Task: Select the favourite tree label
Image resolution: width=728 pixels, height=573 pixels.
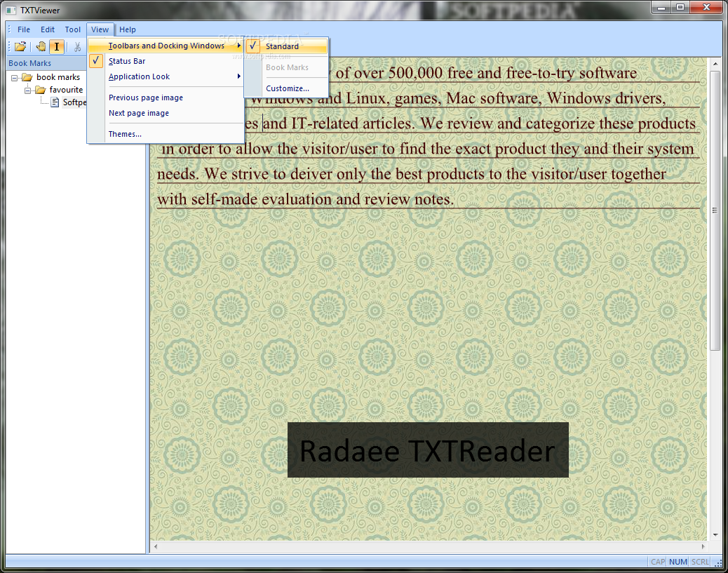Action: pos(66,90)
